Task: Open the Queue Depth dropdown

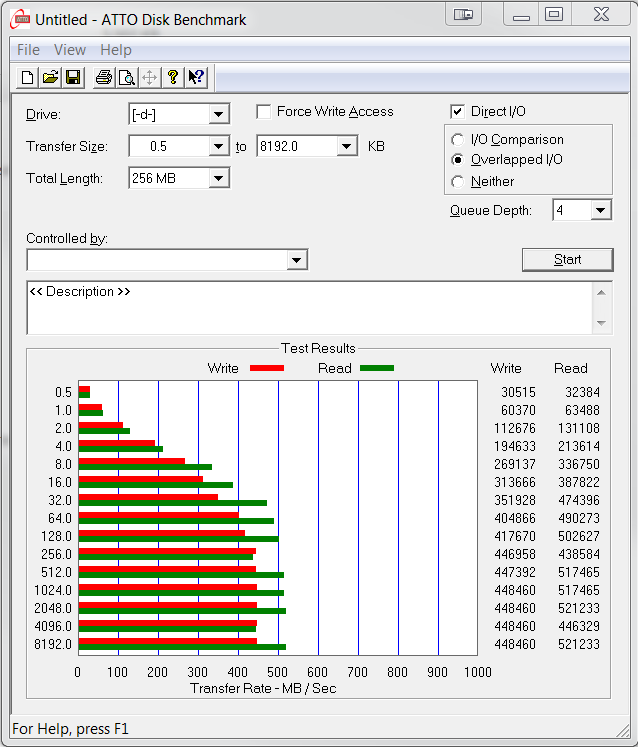Action: [600, 211]
